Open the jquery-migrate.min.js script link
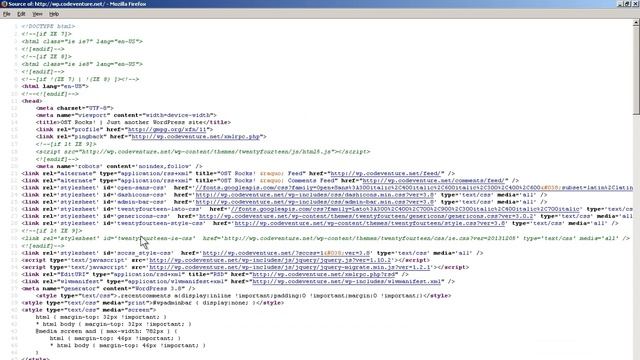This screenshot has width=640, height=360. point(290,267)
